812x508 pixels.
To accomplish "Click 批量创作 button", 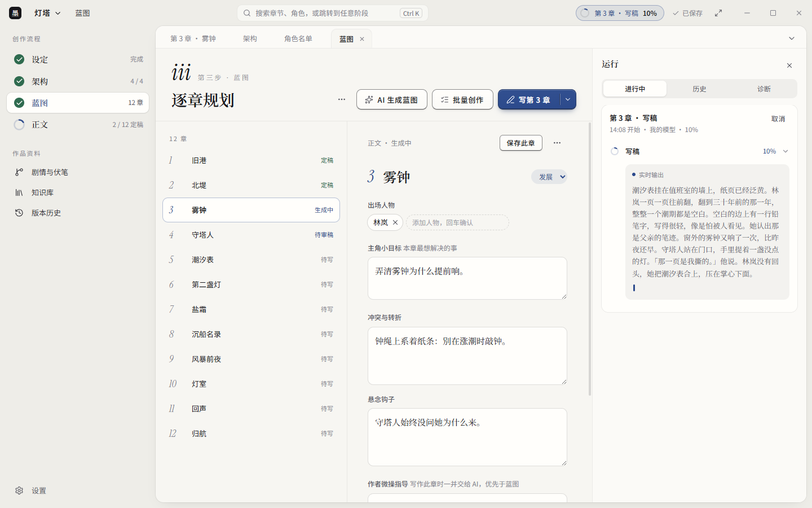I will tap(462, 99).
